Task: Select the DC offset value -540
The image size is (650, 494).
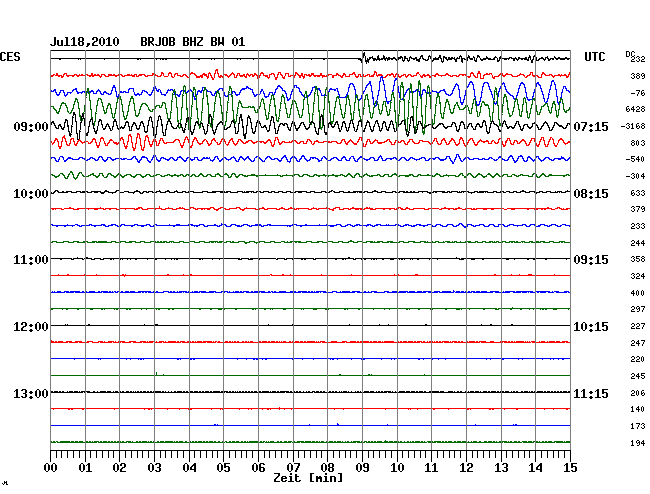Action: [x=635, y=159]
